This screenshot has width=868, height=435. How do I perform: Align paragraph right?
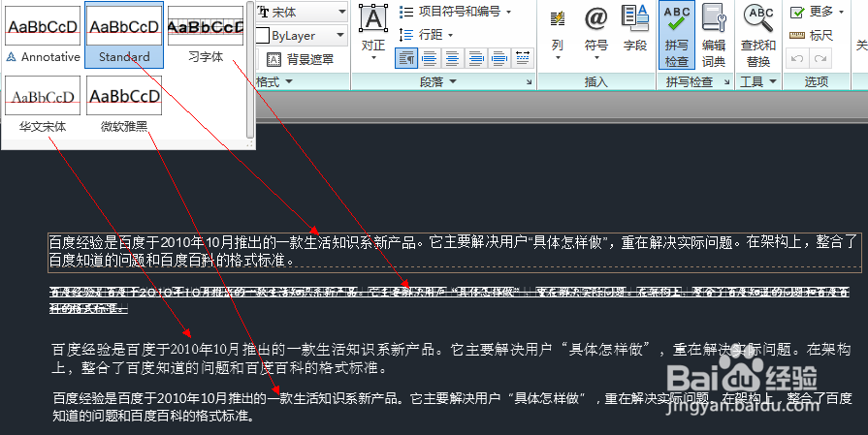pos(475,58)
